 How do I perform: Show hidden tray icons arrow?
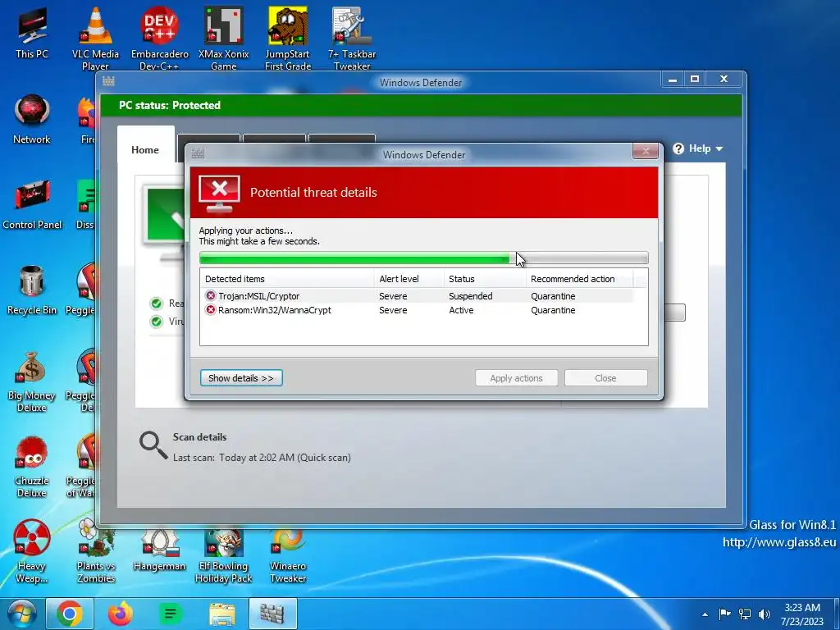[x=705, y=614]
